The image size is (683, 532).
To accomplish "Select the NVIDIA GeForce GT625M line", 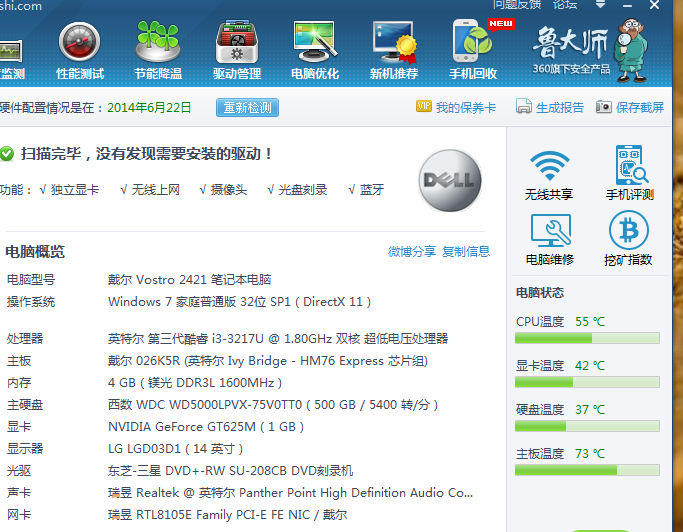I will click(206, 427).
